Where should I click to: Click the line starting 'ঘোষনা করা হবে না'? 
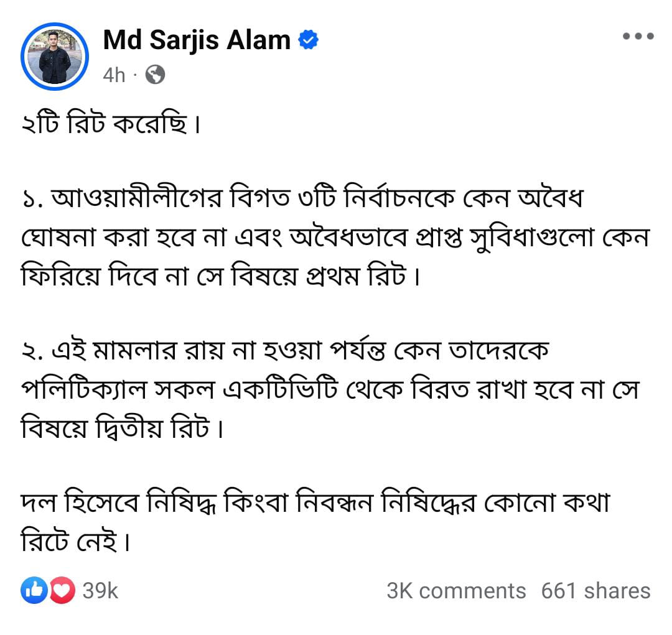(x=335, y=237)
